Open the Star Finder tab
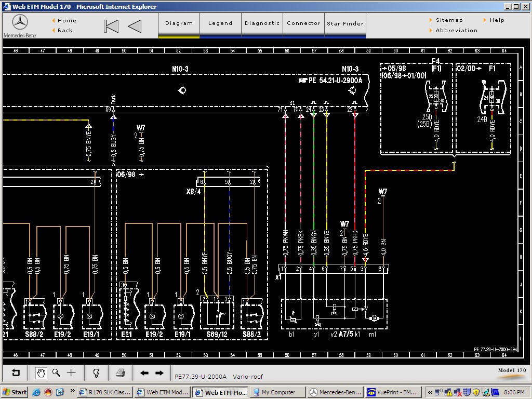532x399 pixels. click(345, 23)
